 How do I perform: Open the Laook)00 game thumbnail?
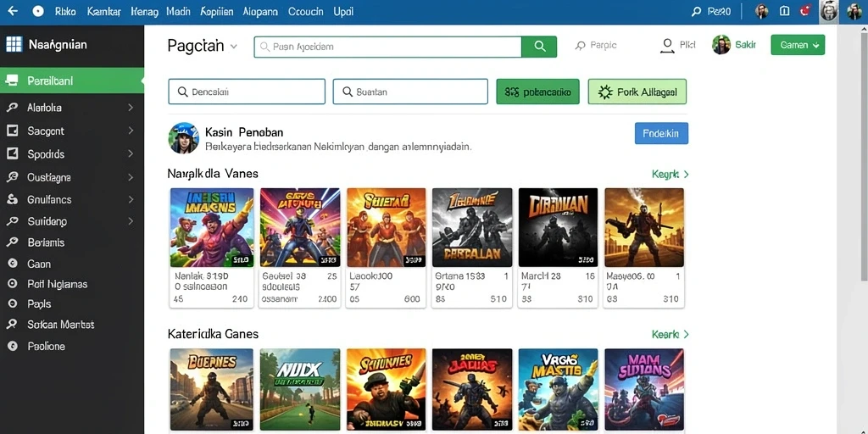(387, 227)
